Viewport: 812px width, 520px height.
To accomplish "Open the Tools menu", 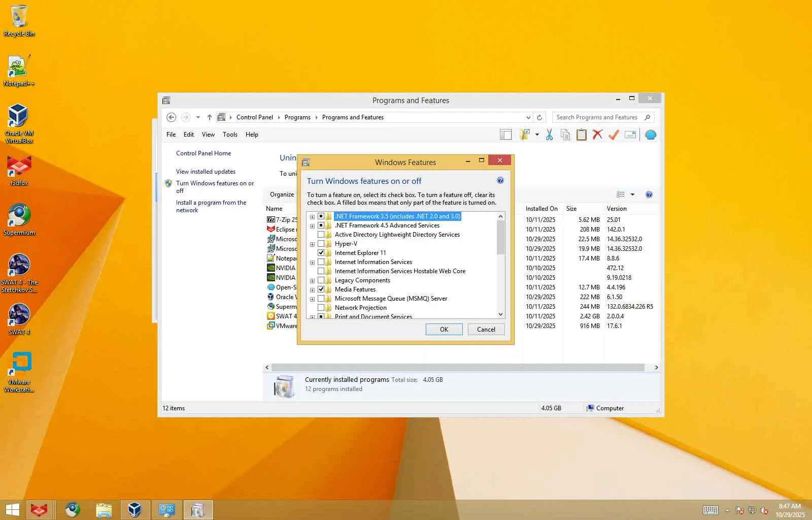I will 230,135.
